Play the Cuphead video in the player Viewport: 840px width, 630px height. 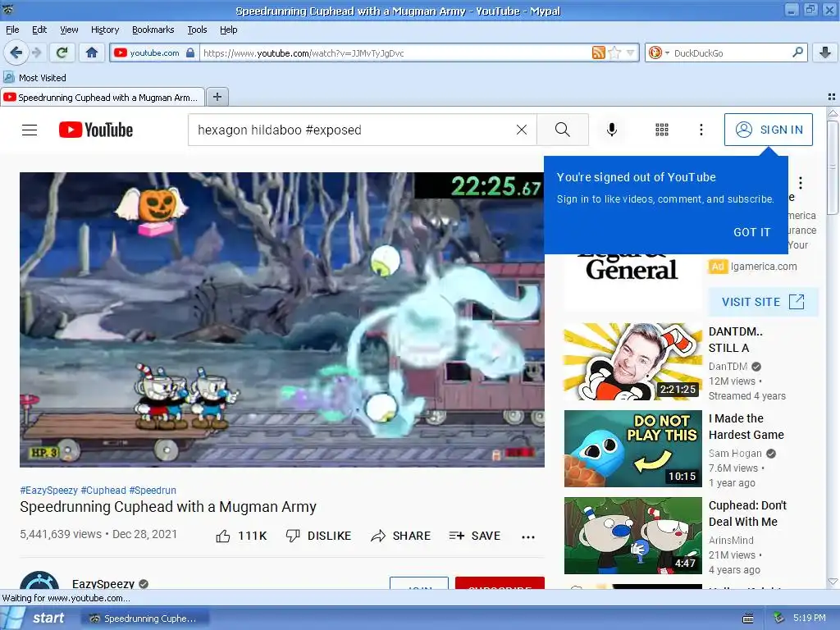[x=282, y=319]
